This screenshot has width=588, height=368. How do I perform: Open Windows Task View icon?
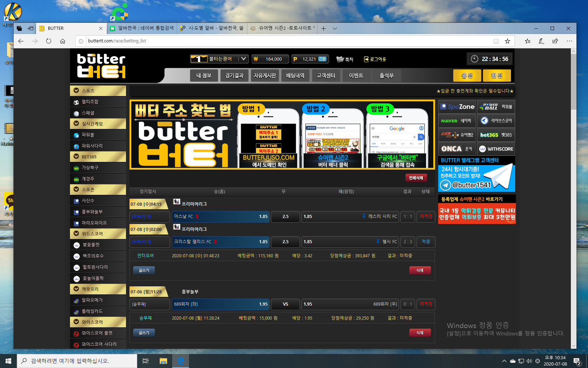146,361
